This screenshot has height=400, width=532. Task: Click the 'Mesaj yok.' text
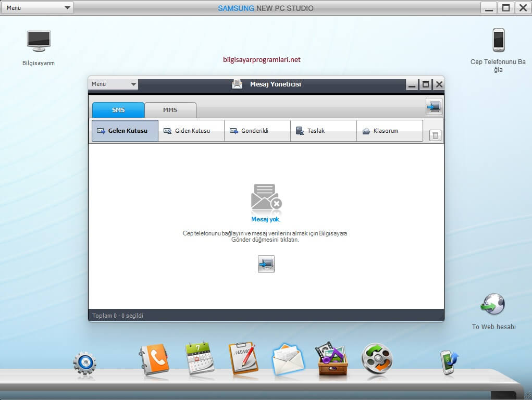tap(266, 219)
